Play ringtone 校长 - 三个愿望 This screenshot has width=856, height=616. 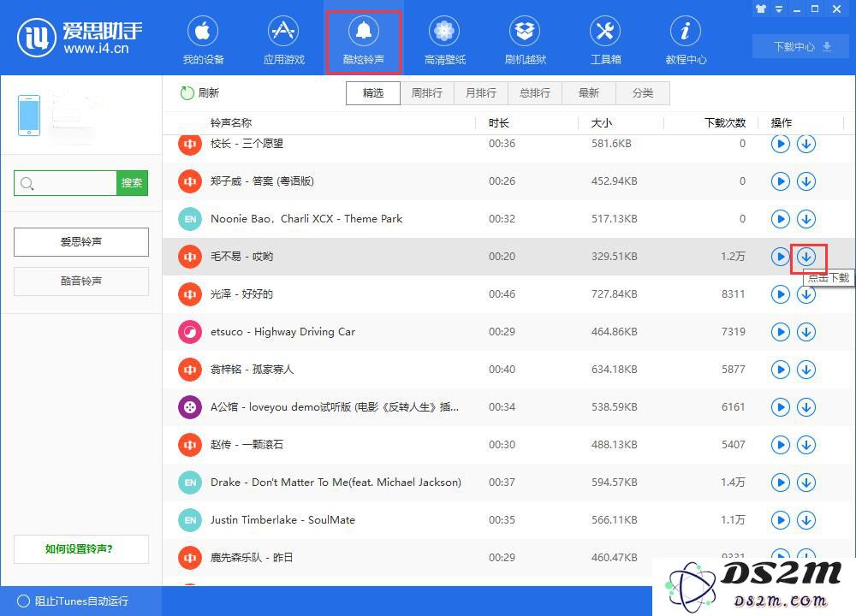[781, 144]
